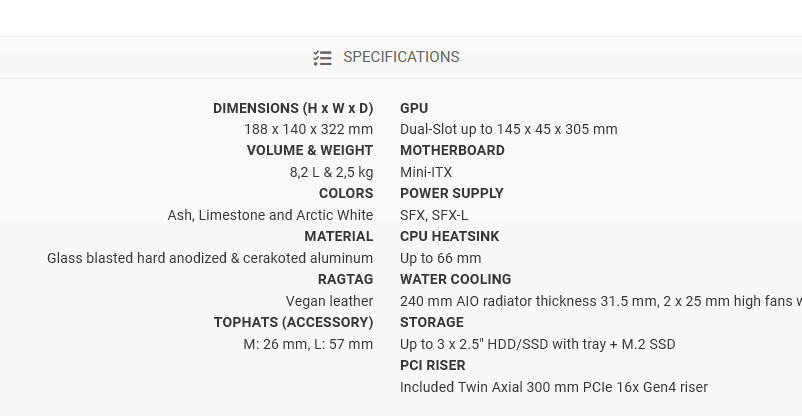Click Ash, Limestone and Arctic White text
The image size is (802, 416).
point(270,215)
